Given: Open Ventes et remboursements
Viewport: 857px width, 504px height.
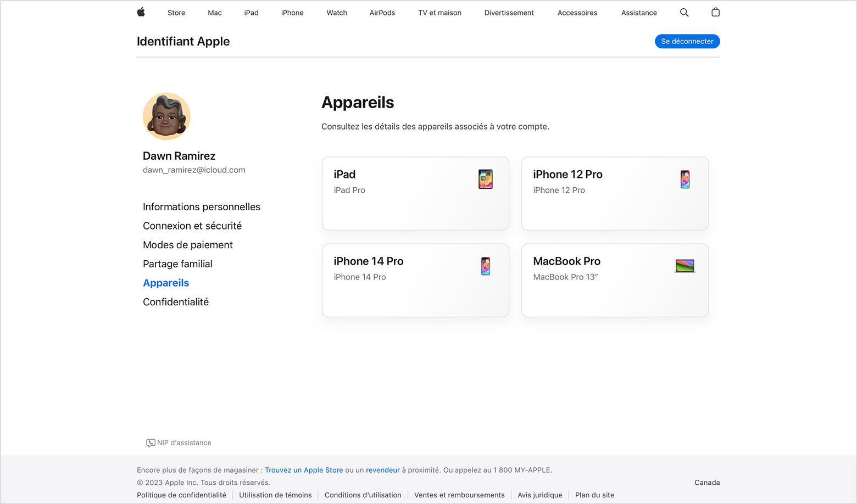Looking at the screenshot, I should [459, 495].
